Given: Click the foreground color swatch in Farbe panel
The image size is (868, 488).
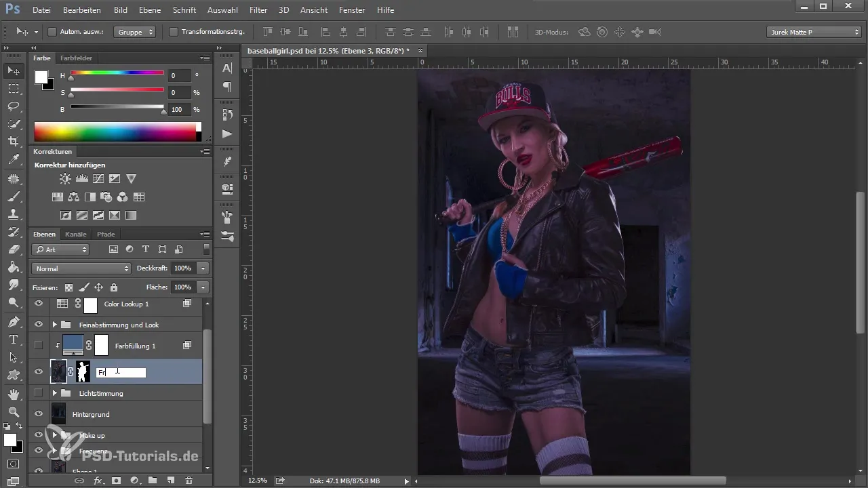Looking at the screenshot, I should point(41,77).
